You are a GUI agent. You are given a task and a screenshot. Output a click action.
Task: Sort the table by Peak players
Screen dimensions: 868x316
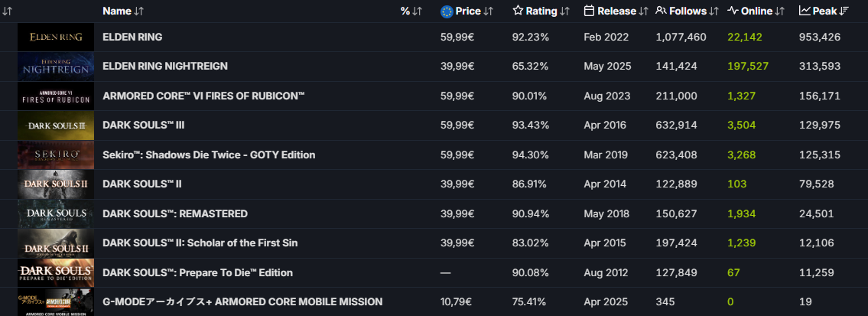[x=830, y=11]
